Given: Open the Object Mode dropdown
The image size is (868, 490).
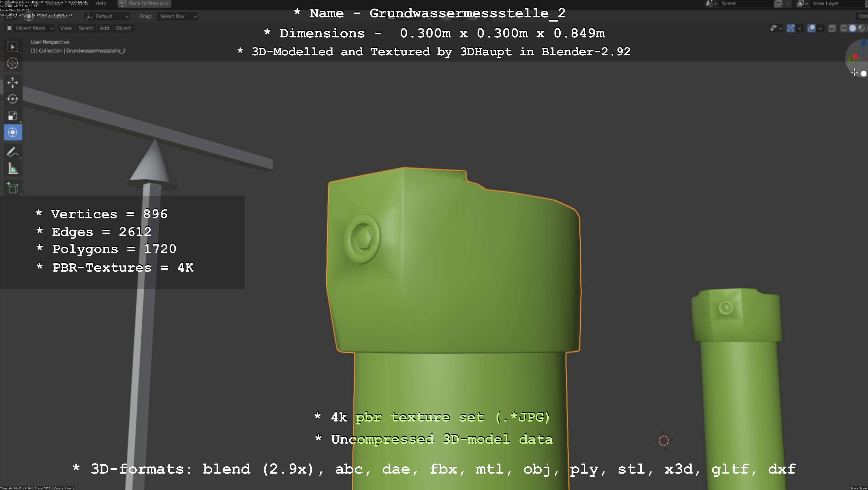Looking at the screenshot, I should click(30, 28).
